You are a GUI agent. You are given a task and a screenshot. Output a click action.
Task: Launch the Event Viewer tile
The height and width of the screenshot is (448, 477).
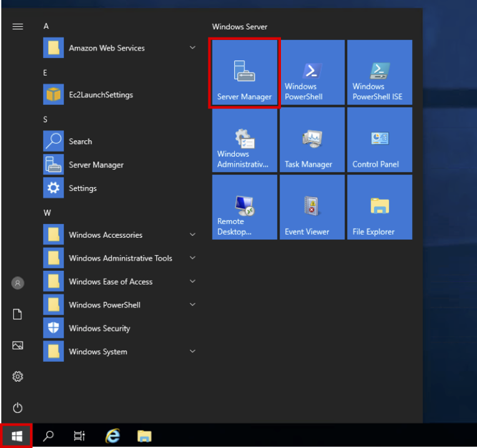(312, 208)
